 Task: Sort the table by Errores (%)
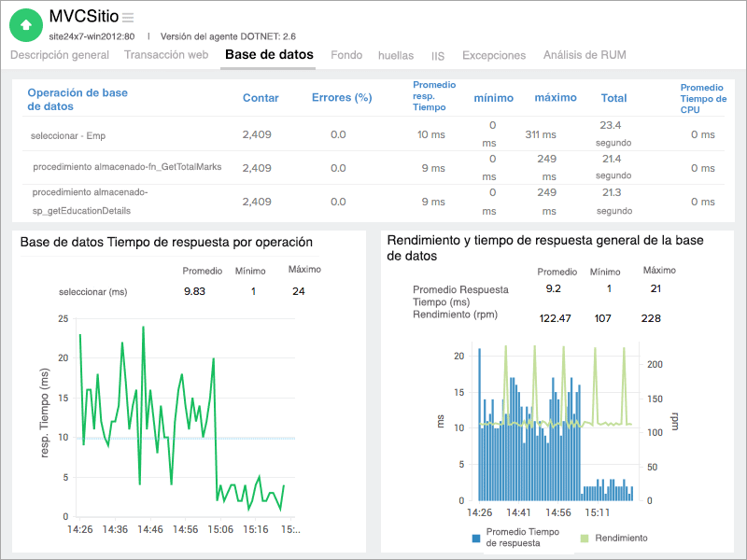[x=341, y=98]
